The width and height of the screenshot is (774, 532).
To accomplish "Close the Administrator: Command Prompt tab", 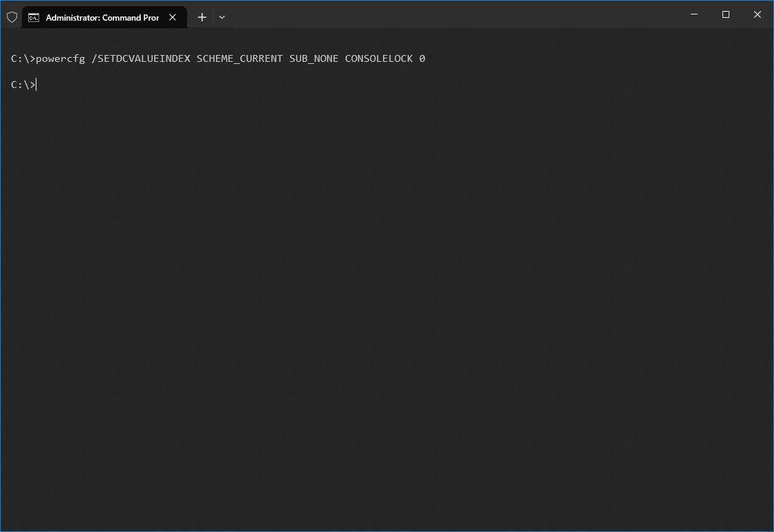I will pos(172,16).
